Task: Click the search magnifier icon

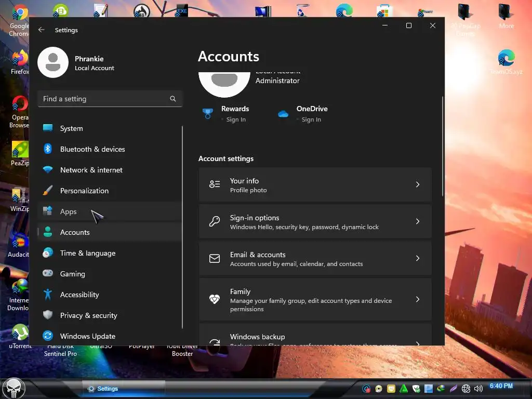Action: coord(172,99)
